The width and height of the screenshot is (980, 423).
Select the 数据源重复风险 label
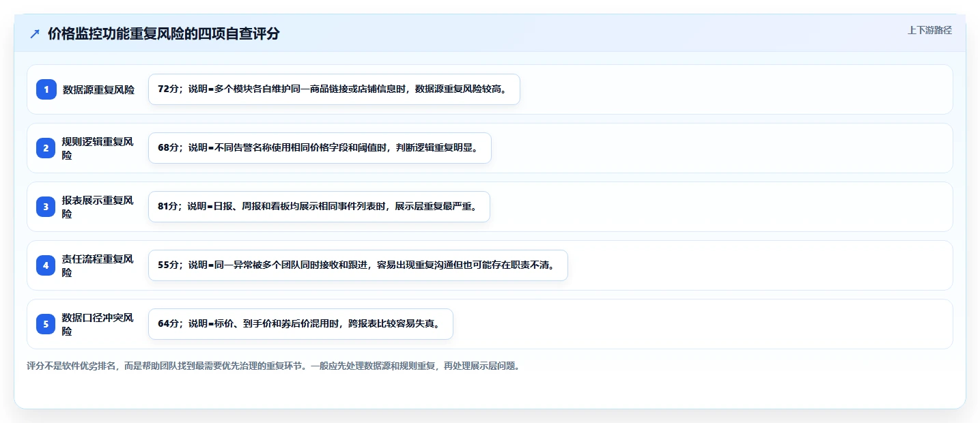click(98, 89)
